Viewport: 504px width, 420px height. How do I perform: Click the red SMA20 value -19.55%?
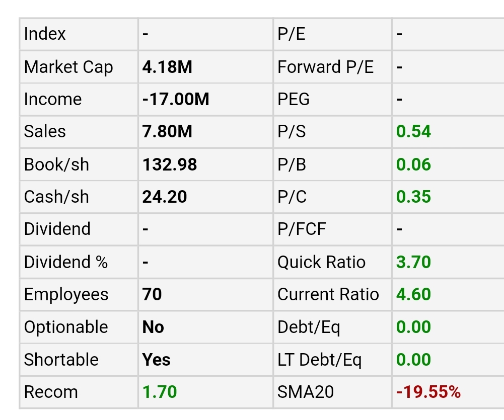428,392
